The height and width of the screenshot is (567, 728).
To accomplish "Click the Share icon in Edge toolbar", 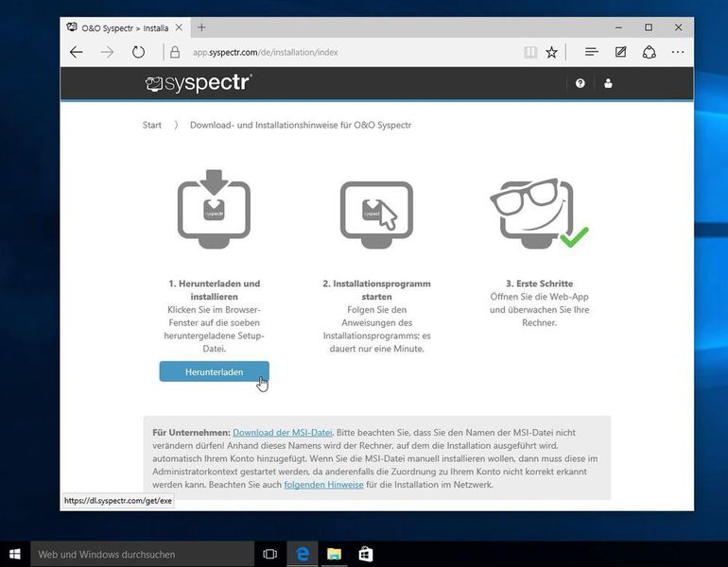I will coord(650,52).
